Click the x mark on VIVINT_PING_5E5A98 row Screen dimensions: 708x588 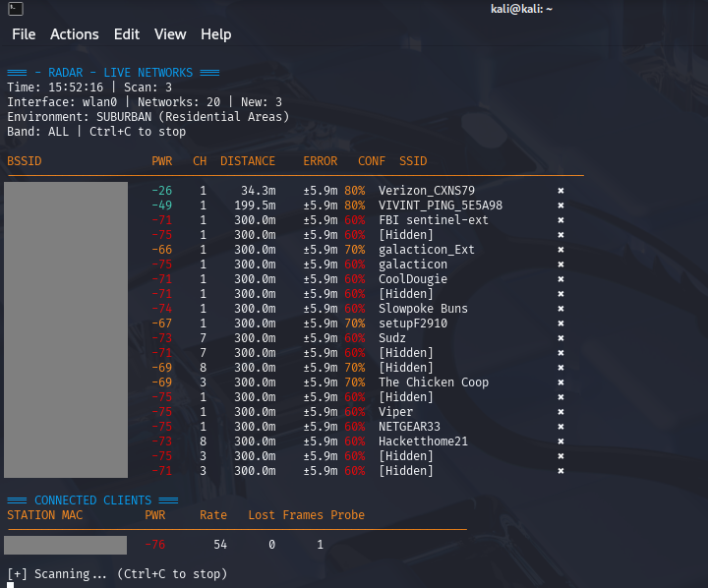tap(560, 206)
